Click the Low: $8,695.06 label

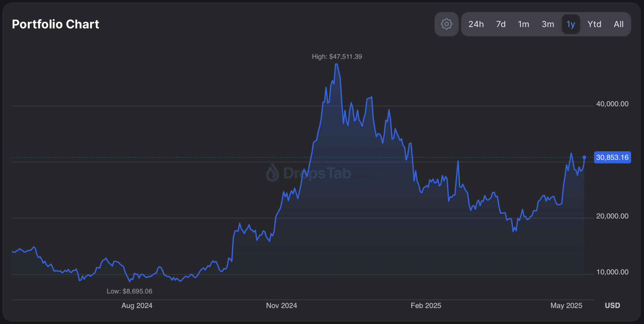click(129, 291)
